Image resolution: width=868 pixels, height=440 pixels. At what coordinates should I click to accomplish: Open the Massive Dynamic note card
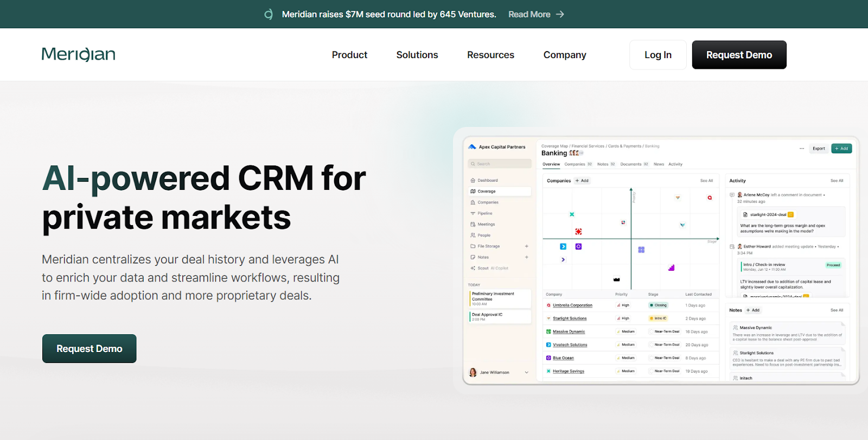788,333
